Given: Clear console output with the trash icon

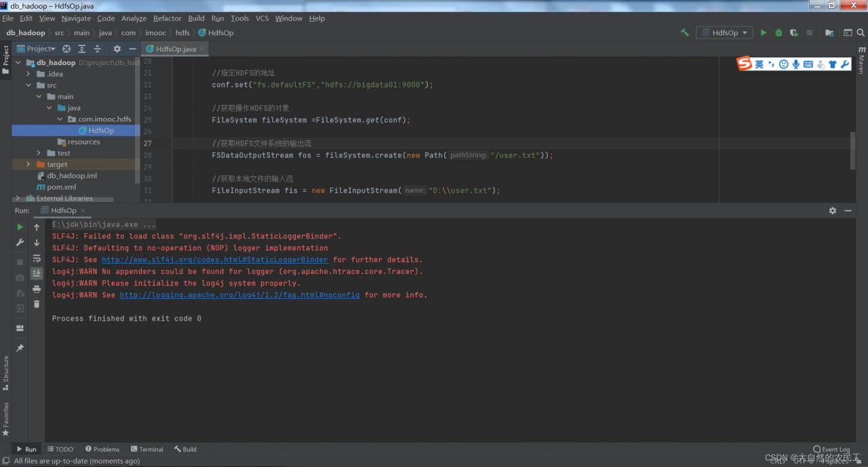Looking at the screenshot, I should pos(37,304).
